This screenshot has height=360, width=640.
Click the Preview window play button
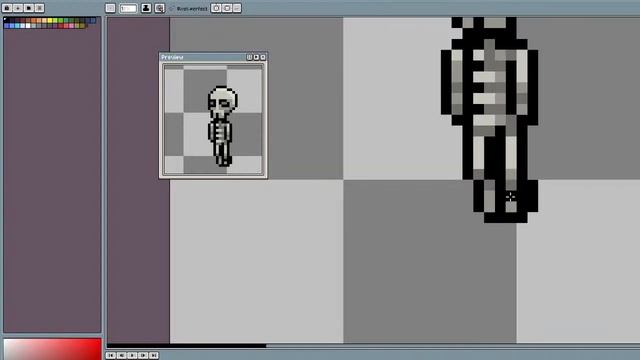point(256,57)
